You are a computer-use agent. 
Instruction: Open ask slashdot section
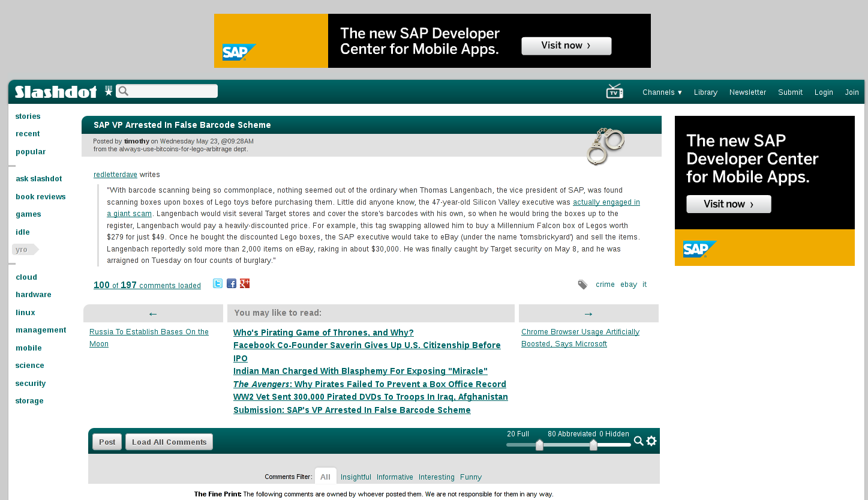(39, 179)
